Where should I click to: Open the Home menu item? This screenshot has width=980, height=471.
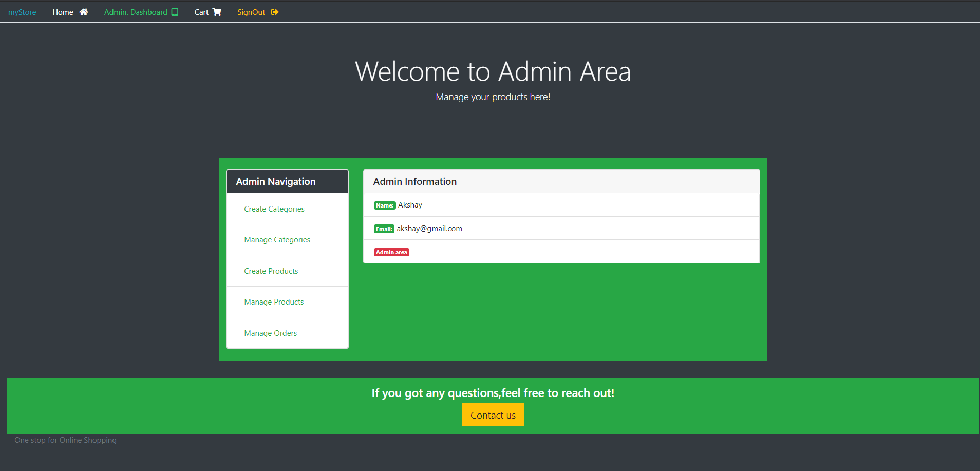point(63,11)
